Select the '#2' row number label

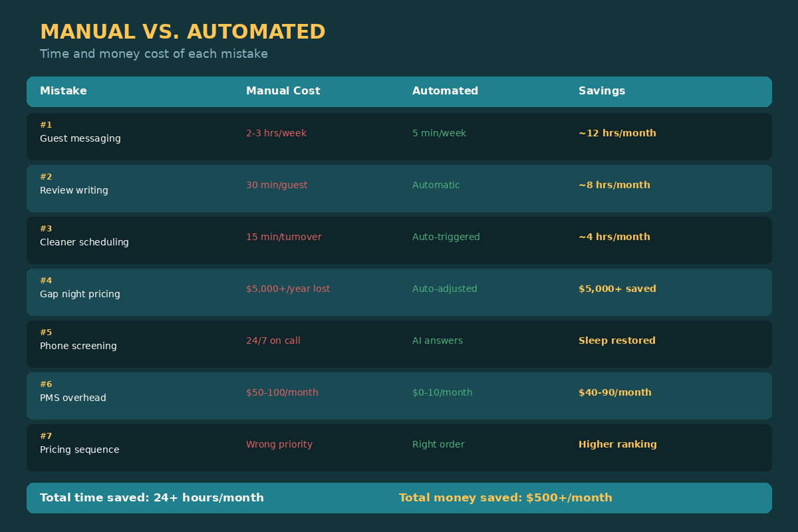[46, 177]
